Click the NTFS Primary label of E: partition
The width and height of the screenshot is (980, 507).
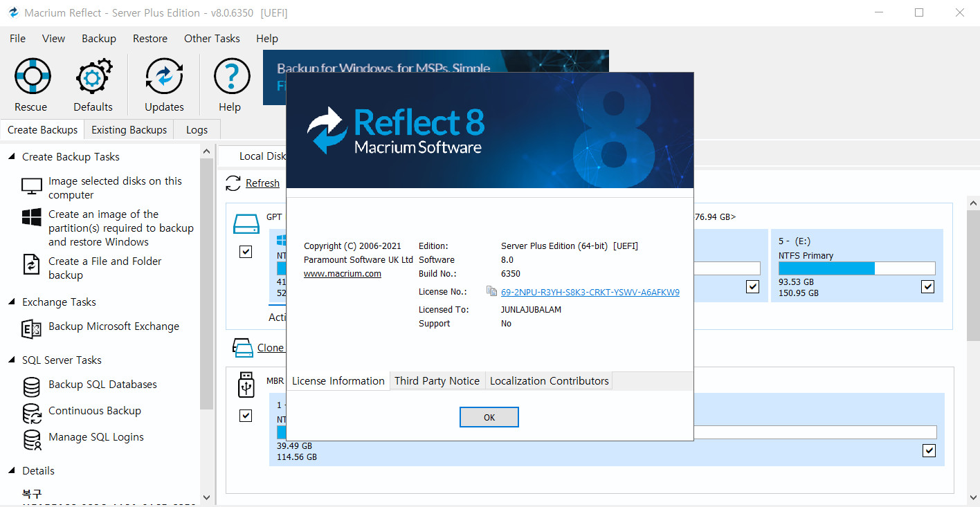tap(806, 255)
